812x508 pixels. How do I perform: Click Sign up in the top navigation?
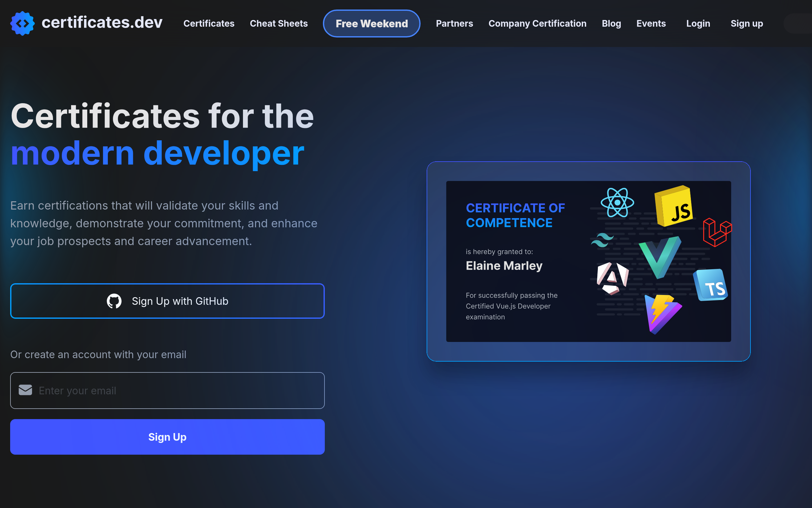pos(747,23)
